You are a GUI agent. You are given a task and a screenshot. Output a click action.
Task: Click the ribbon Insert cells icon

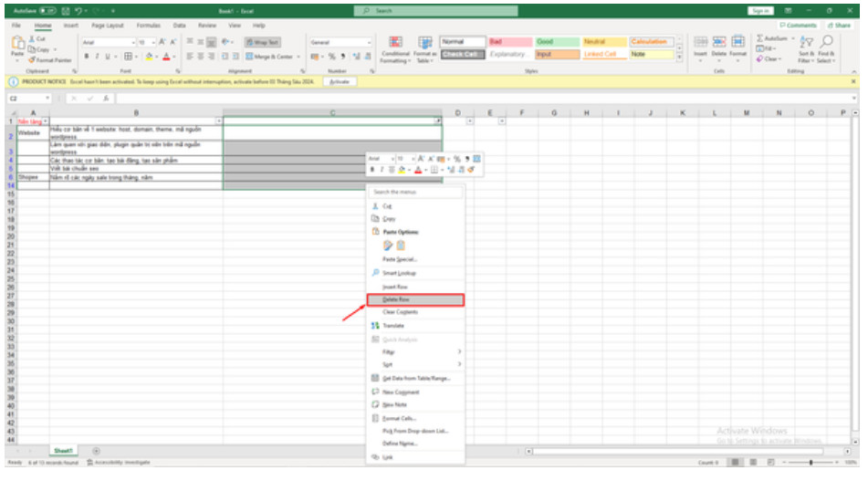[x=700, y=43]
